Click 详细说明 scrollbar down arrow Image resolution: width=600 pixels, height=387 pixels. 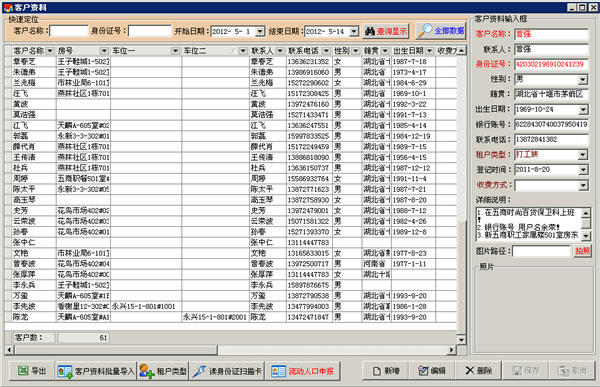click(586, 236)
